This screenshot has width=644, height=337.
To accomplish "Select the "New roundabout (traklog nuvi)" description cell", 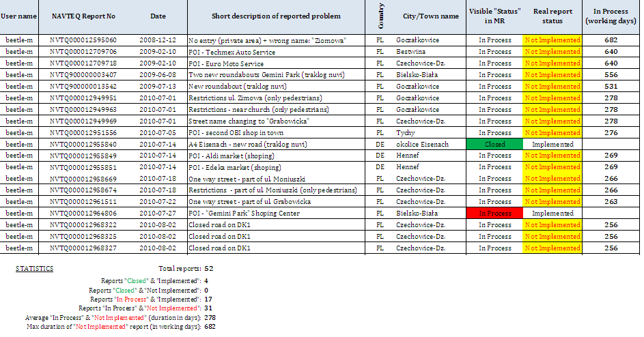I will click(236, 87).
